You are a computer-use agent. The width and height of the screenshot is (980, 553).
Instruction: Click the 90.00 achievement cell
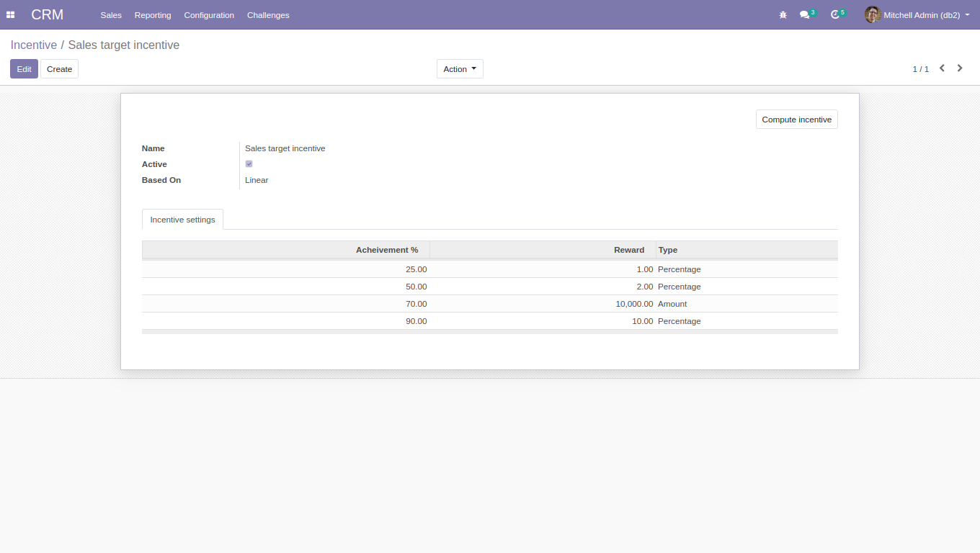point(286,321)
